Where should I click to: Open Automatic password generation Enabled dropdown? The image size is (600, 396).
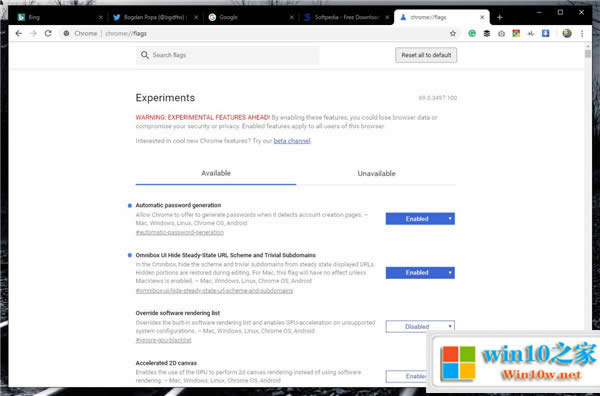[420, 219]
